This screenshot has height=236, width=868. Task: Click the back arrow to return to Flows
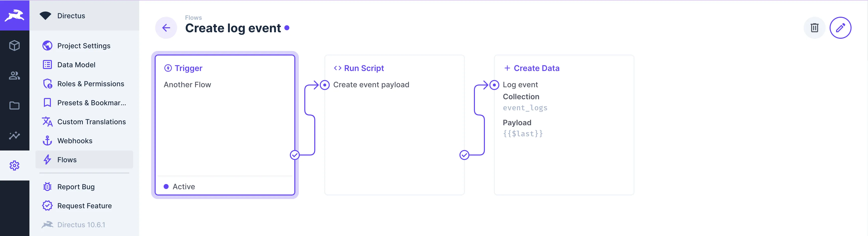click(x=166, y=28)
